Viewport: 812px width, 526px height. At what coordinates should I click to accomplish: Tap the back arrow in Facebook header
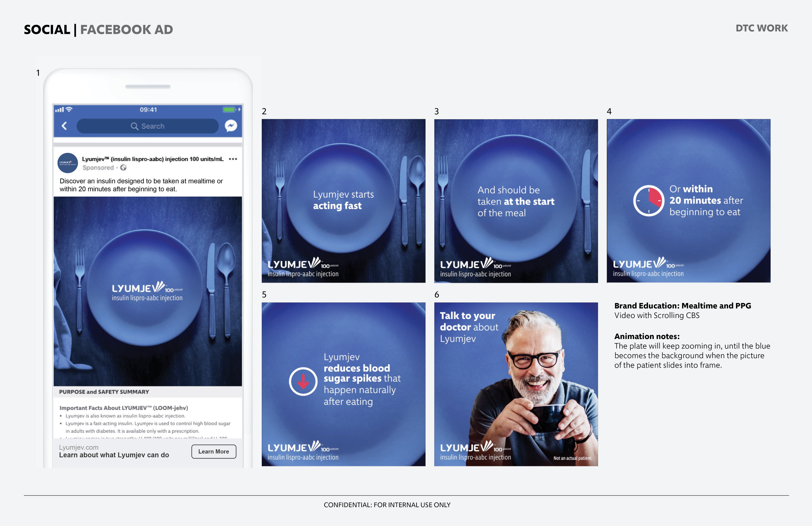point(64,126)
